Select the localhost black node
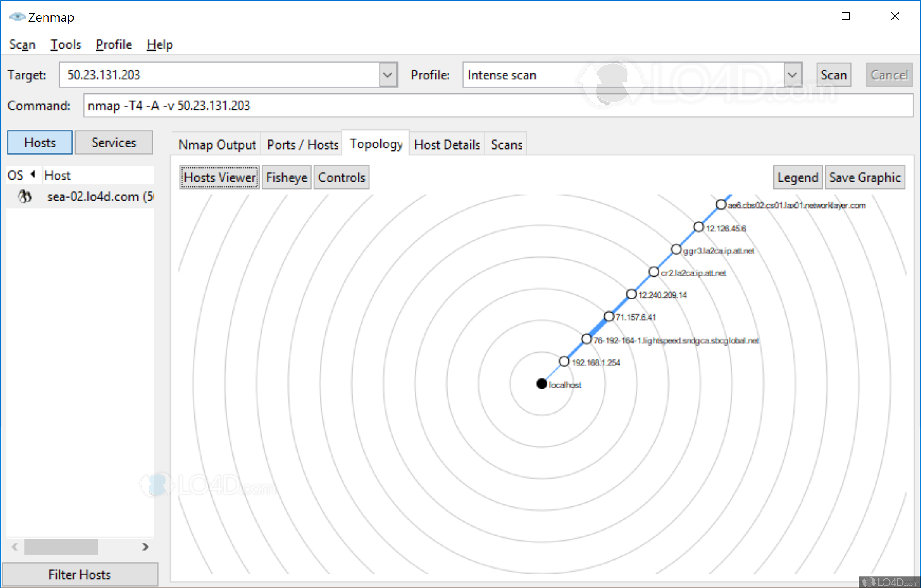 click(x=541, y=384)
